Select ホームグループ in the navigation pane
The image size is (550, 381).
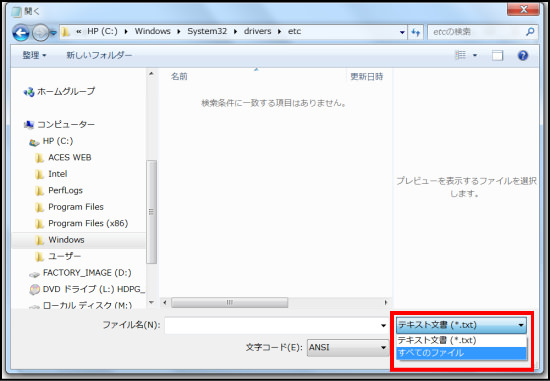tap(66, 92)
